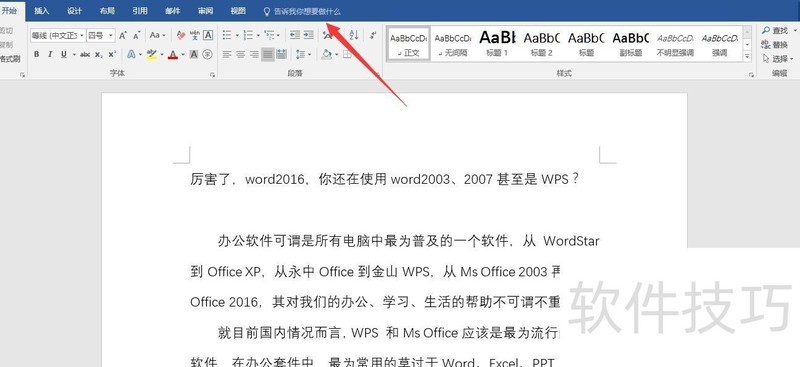Apply paragraph shading paint bucket
The height and width of the screenshot is (367, 800).
click(327, 54)
